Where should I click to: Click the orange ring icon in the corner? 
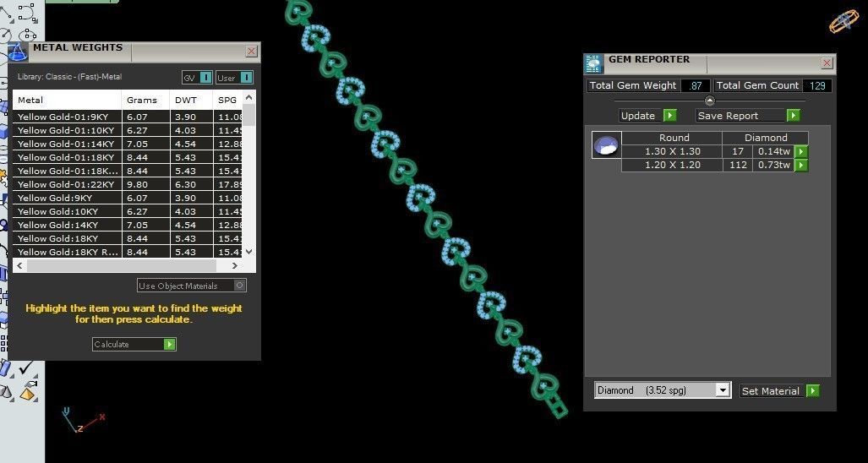pyautogui.click(x=843, y=22)
